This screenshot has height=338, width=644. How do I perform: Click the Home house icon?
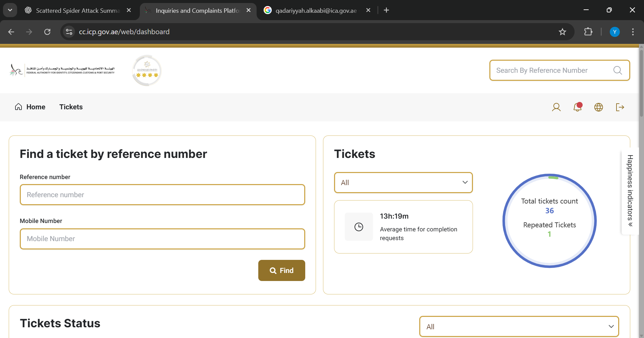(18, 107)
